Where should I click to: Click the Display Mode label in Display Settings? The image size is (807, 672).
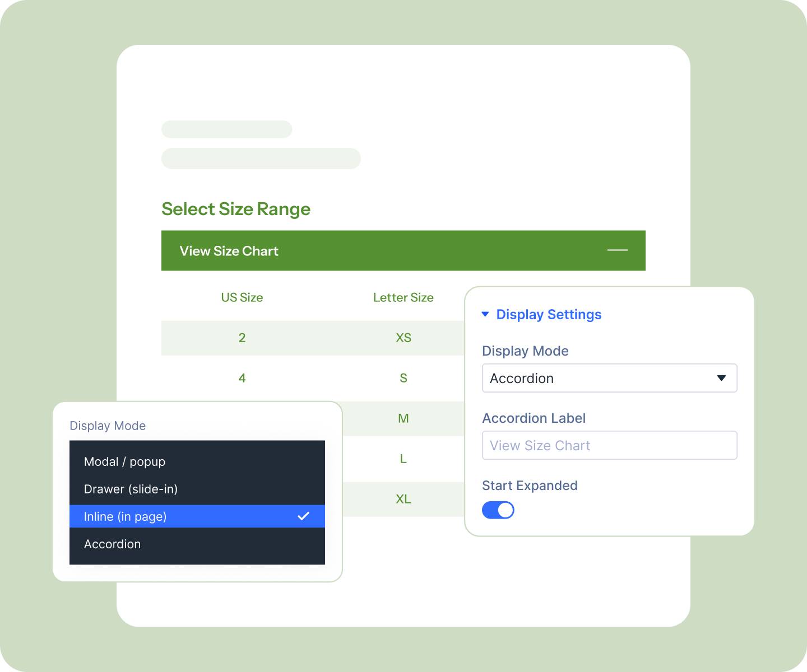(525, 351)
